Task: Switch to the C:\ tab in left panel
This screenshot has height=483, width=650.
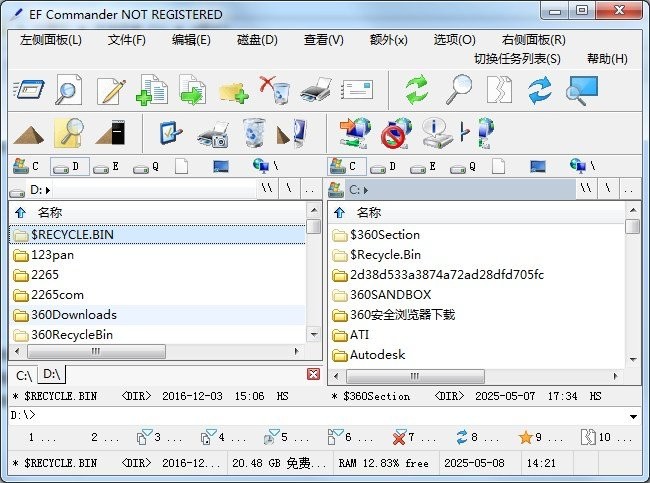Action: point(24,376)
